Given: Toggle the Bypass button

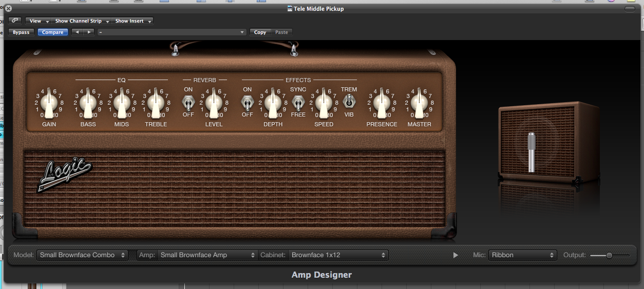Looking at the screenshot, I should pos(21,32).
